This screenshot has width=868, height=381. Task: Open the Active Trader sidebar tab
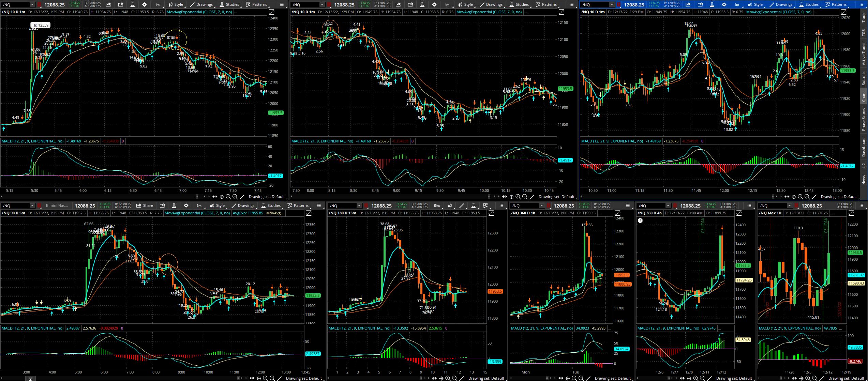point(864,54)
